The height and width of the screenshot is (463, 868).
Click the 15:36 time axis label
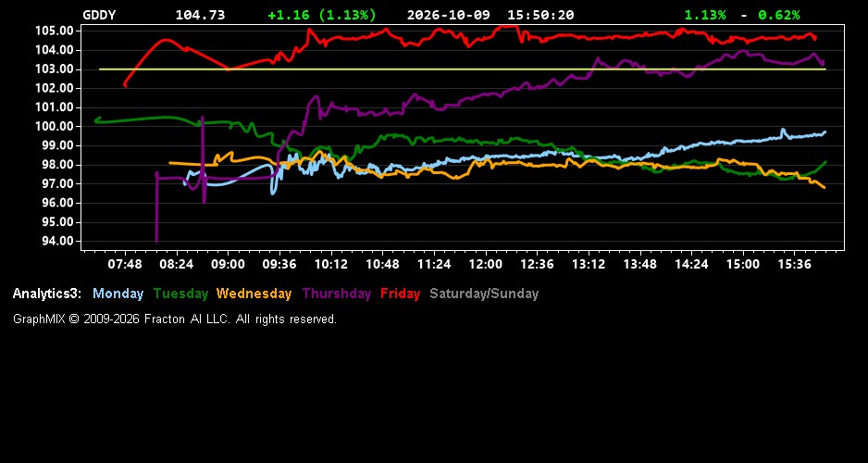(x=794, y=264)
